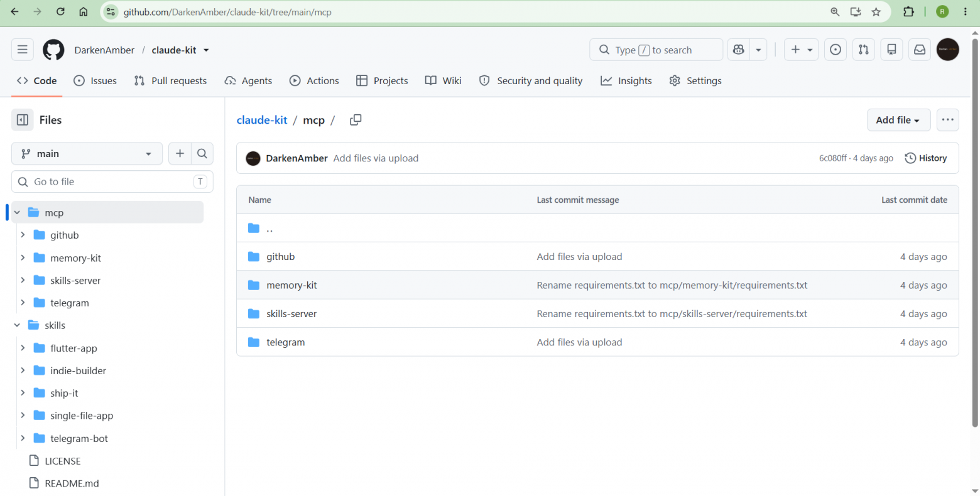Open the claude-kit repository switcher dropdown

pyautogui.click(x=206, y=50)
